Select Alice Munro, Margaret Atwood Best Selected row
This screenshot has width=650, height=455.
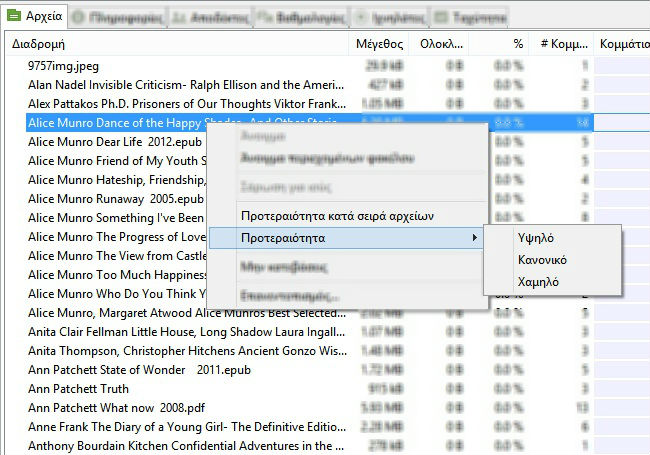click(x=187, y=313)
